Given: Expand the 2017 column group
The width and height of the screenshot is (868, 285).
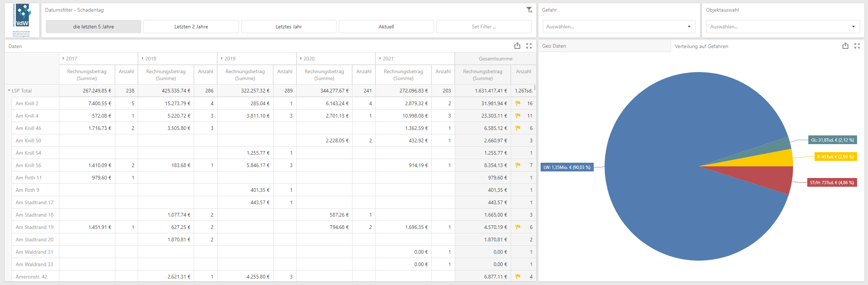Looking at the screenshot, I should [x=63, y=58].
